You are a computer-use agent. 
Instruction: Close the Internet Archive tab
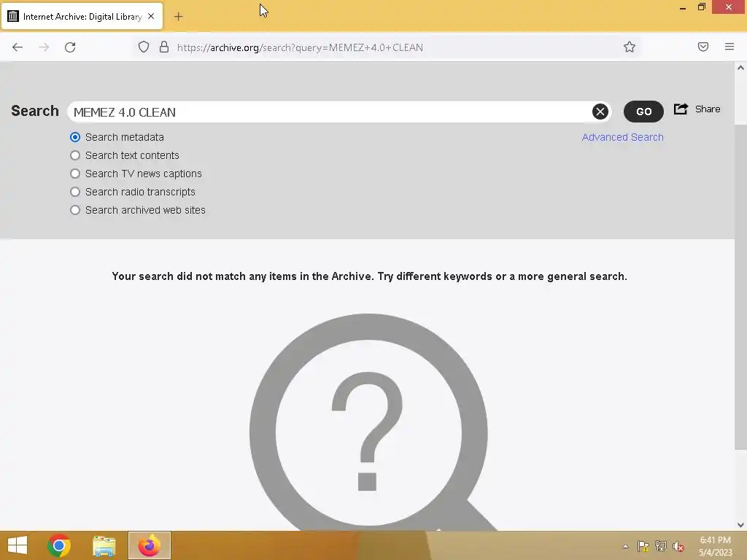coord(151,16)
